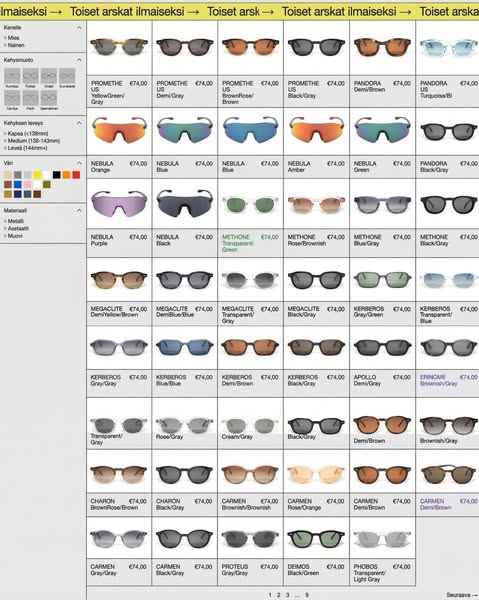479x600 pixels.
Task: Open the APOLLO Demi/Gray product title
Action: pyautogui.click(x=367, y=380)
